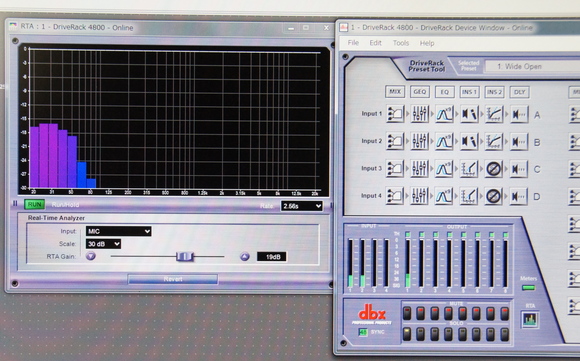Screen dimensions: 580x361
Task: Toggle the first SOLO switch
Action: click(x=407, y=334)
